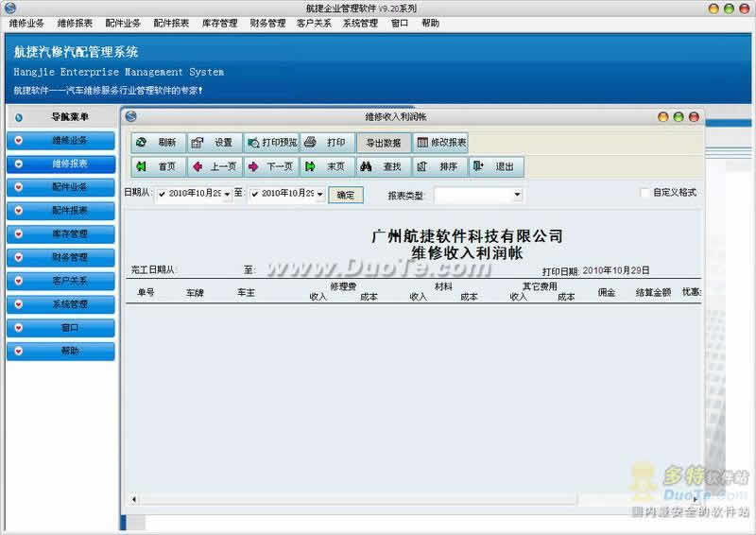Screen dimensions: 756x535
Task: Jump to 末页 last page icon
Action: click(310, 166)
